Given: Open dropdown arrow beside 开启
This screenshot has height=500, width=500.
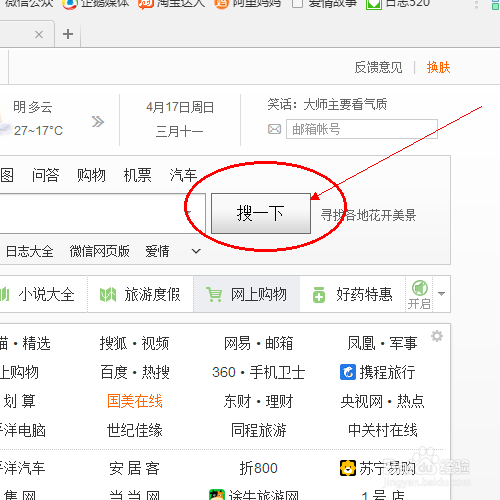Looking at the screenshot, I should point(441,294).
